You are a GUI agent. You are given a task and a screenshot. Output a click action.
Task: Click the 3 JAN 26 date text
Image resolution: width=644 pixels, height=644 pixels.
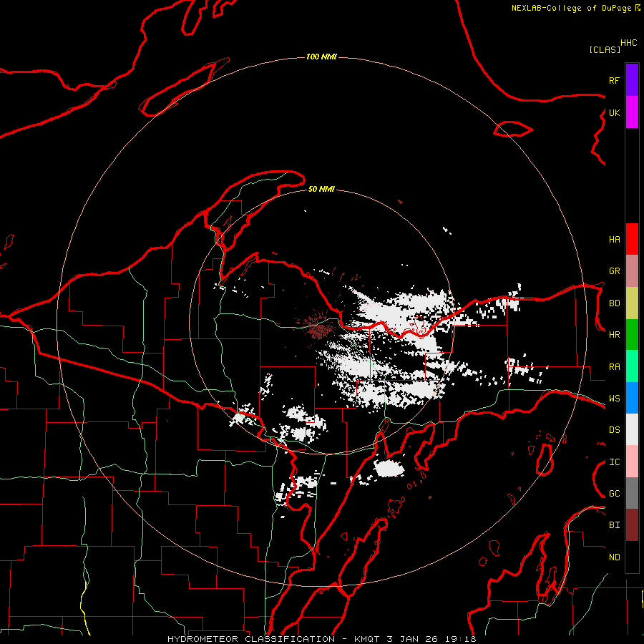point(412,639)
